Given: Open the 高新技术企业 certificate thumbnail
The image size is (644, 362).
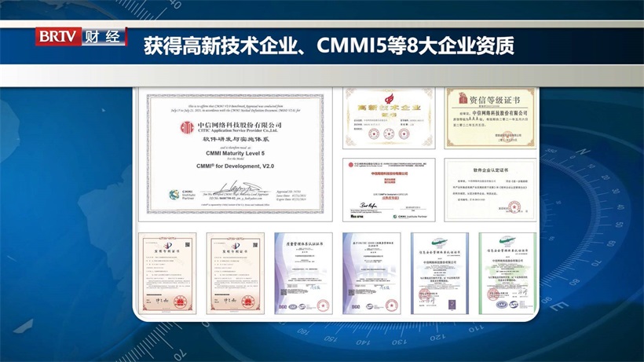Looking at the screenshot, I should click(389, 119).
